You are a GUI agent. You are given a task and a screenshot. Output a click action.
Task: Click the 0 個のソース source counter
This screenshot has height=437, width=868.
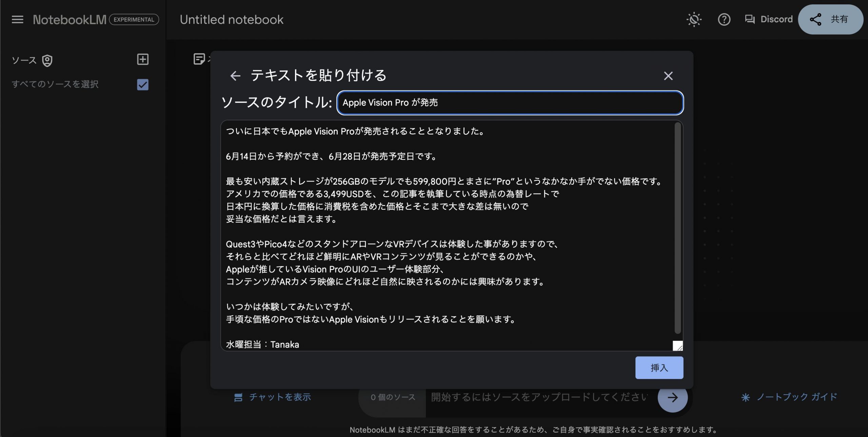click(x=393, y=397)
